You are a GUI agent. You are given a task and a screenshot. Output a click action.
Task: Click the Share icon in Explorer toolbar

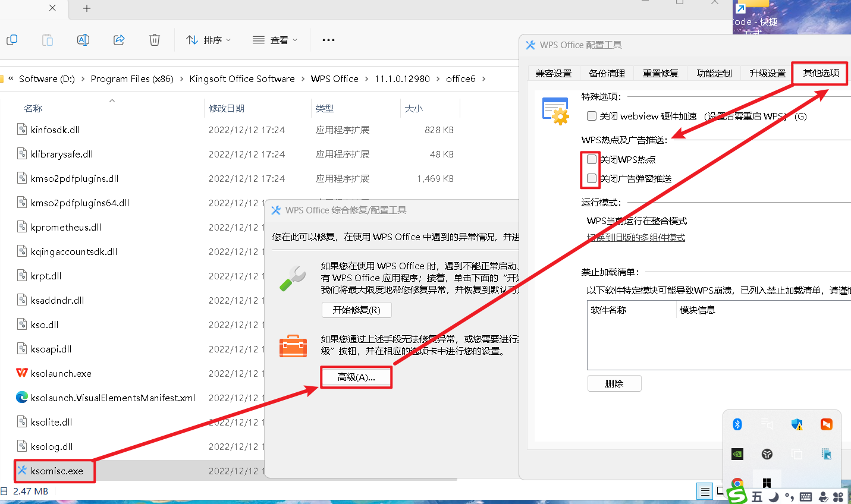point(119,40)
